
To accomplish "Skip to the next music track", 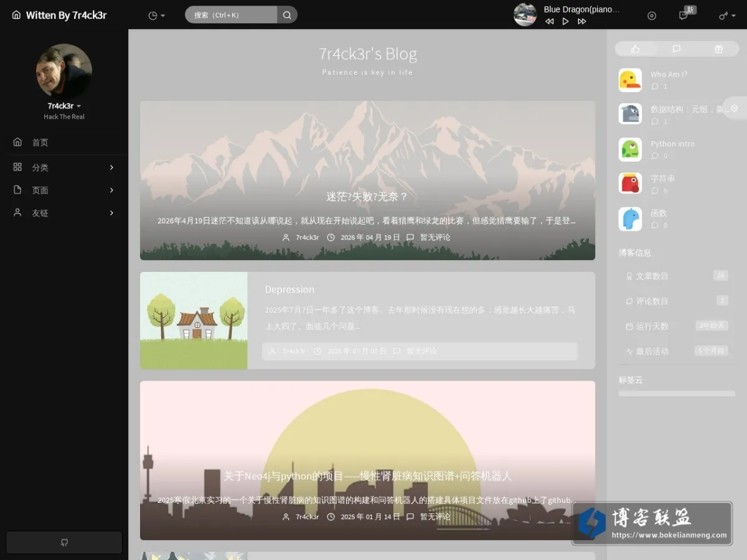I will click(x=582, y=21).
